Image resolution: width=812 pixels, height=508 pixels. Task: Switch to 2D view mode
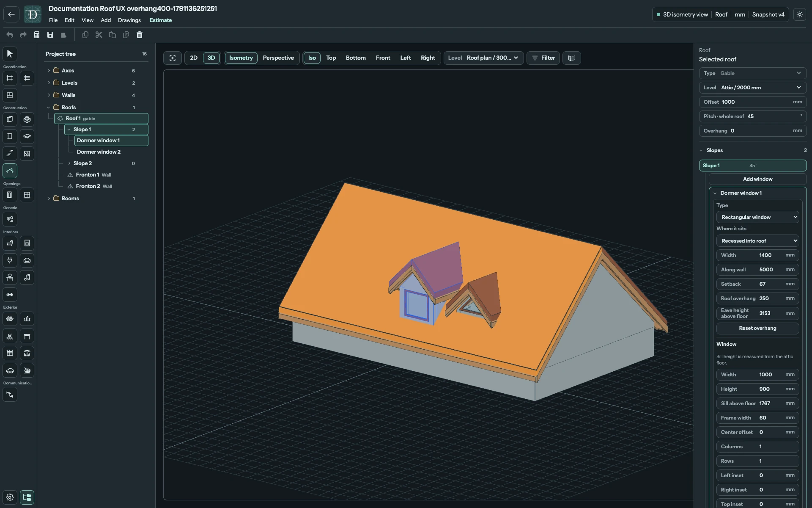194,58
